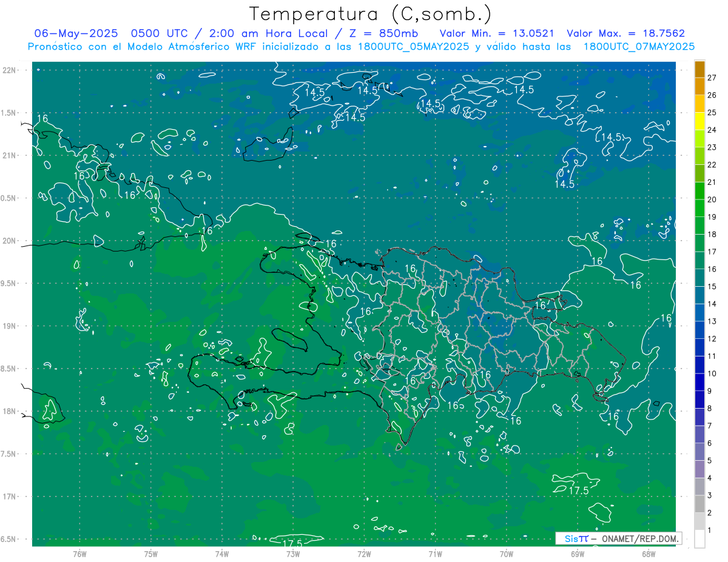Click the "75W" longitude label
This screenshot has height=562, width=728.
151,554
